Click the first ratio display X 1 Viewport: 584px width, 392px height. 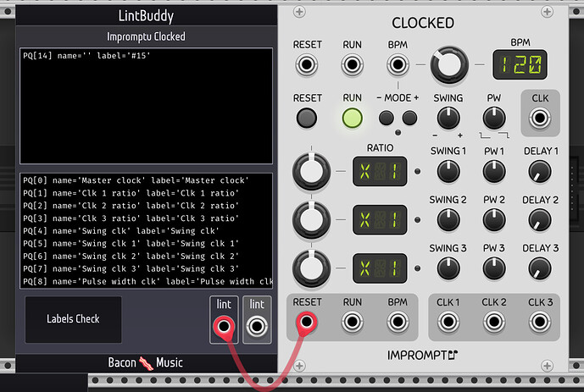[x=380, y=172]
